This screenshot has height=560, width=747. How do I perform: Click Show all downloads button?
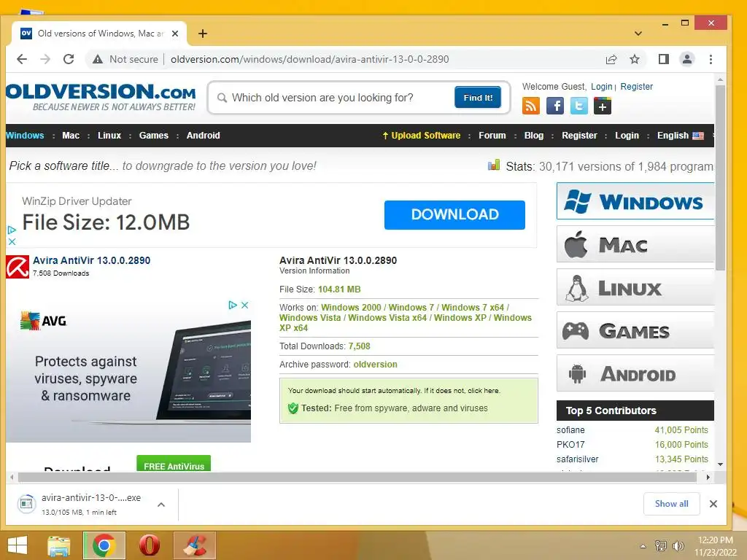point(671,504)
